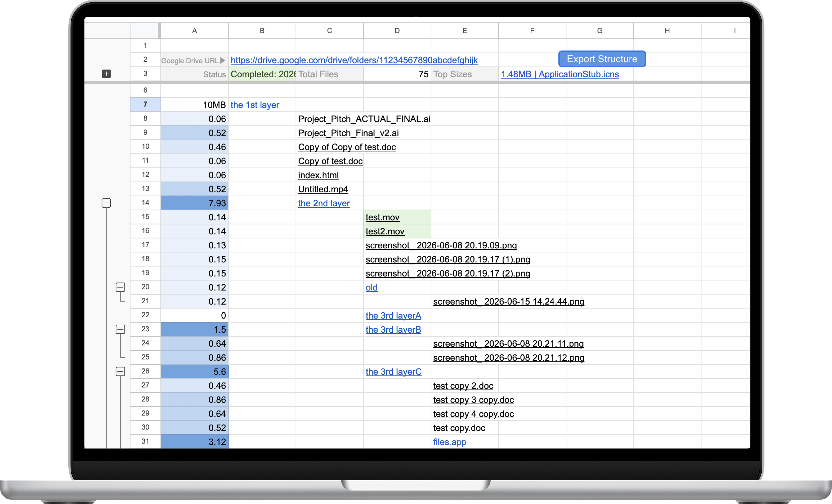
Task: Open the ApplicationStub.icns top size link
Action: click(x=560, y=74)
